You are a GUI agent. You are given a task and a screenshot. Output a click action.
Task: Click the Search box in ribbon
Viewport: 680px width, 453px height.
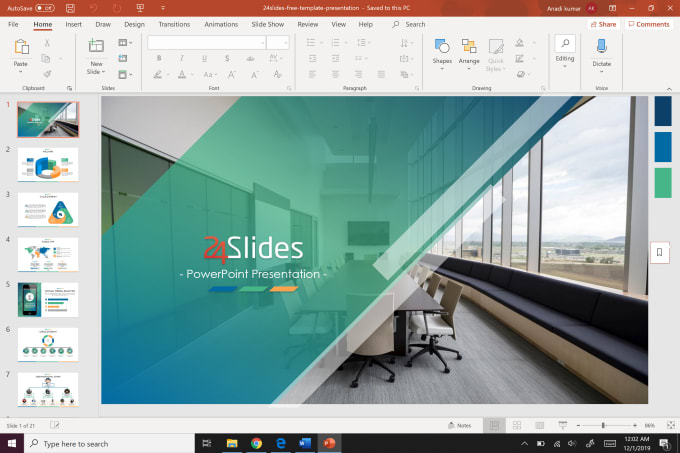409,24
